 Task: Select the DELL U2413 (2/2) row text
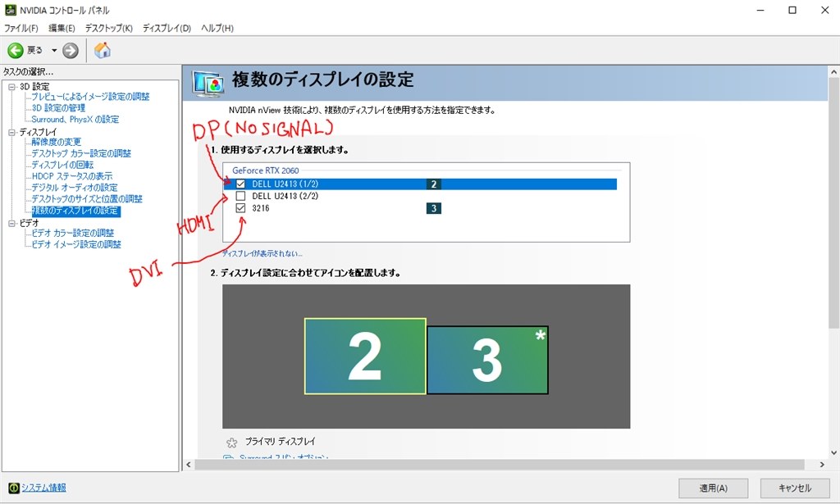(x=285, y=196)
